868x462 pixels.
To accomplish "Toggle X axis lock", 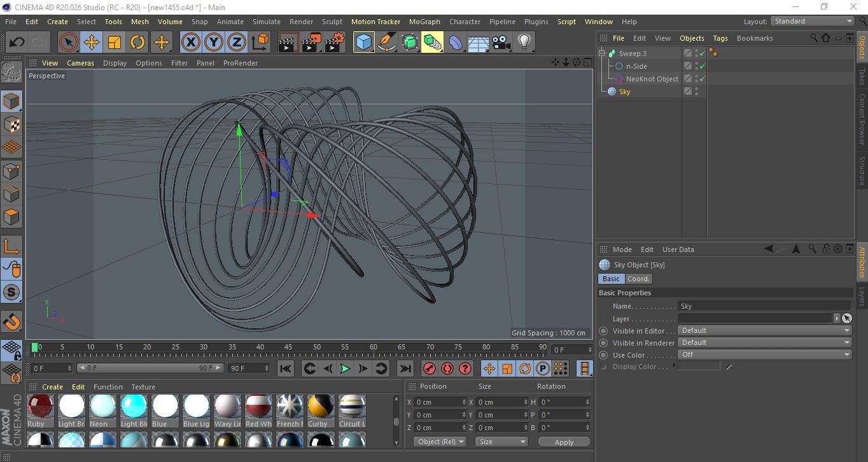I will tap(190, 43).
